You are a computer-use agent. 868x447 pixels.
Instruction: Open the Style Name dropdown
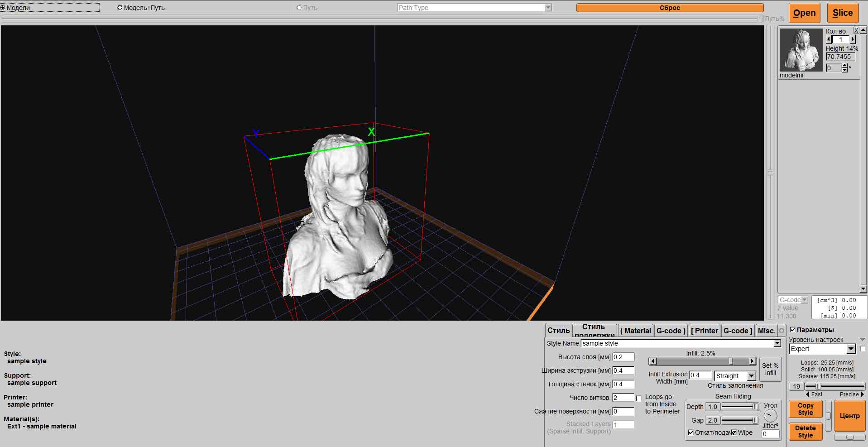(x=777, y=343)
